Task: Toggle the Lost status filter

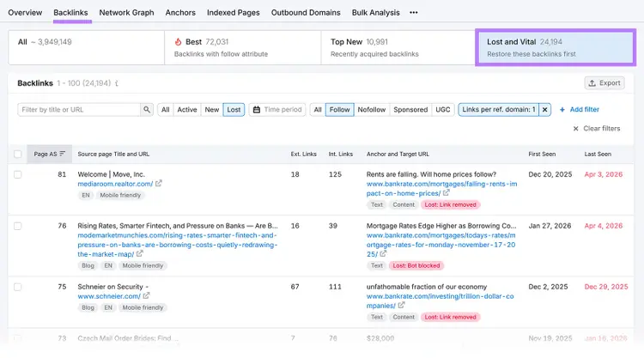Action: tap(234, 110)
